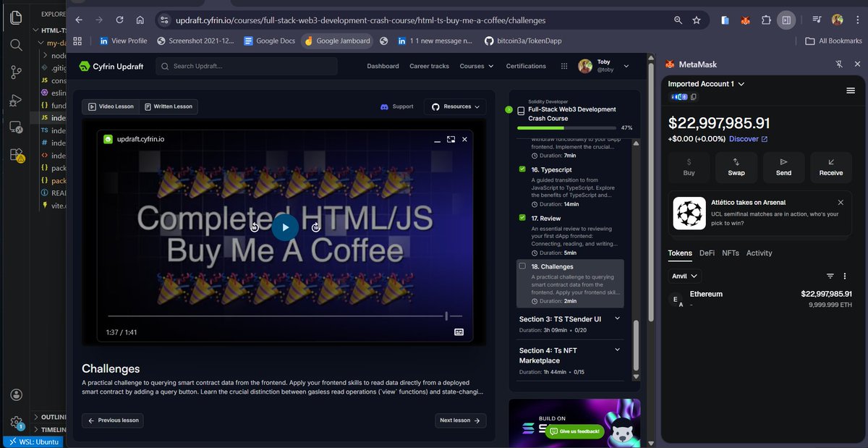The image size is (868, 448).
Task: Expand Toby user profile dropdown
Action: coord(603,67)
